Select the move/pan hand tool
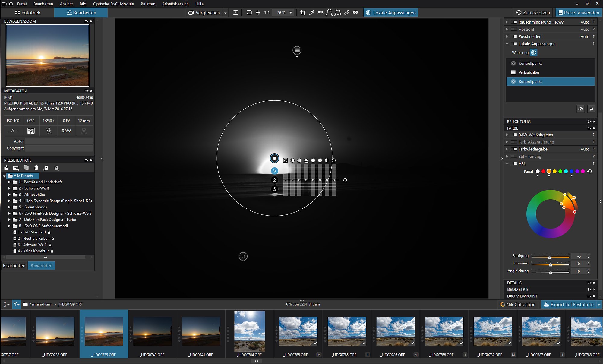603x364 pixels. [x=258, y=13]
